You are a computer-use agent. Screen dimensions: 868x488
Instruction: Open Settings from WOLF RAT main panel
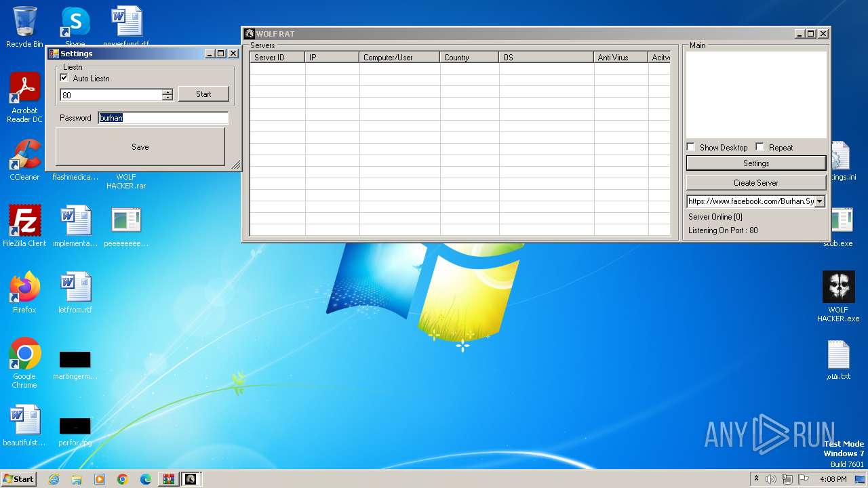(756, 163)
